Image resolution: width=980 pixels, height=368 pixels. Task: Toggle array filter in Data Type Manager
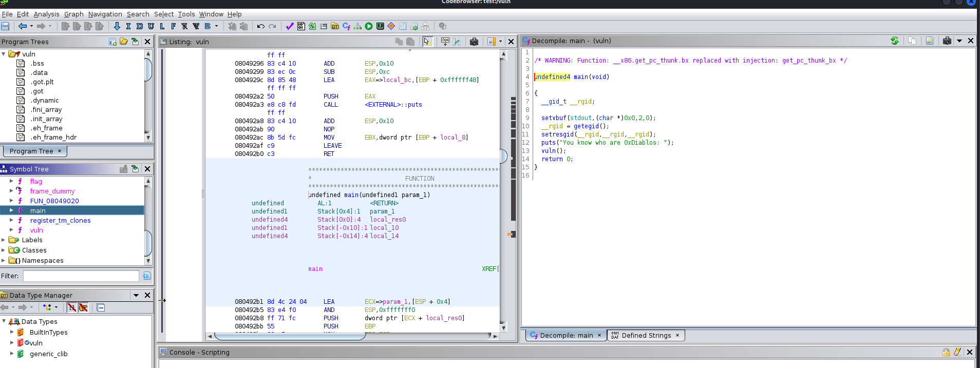click(x=72, y=307)
